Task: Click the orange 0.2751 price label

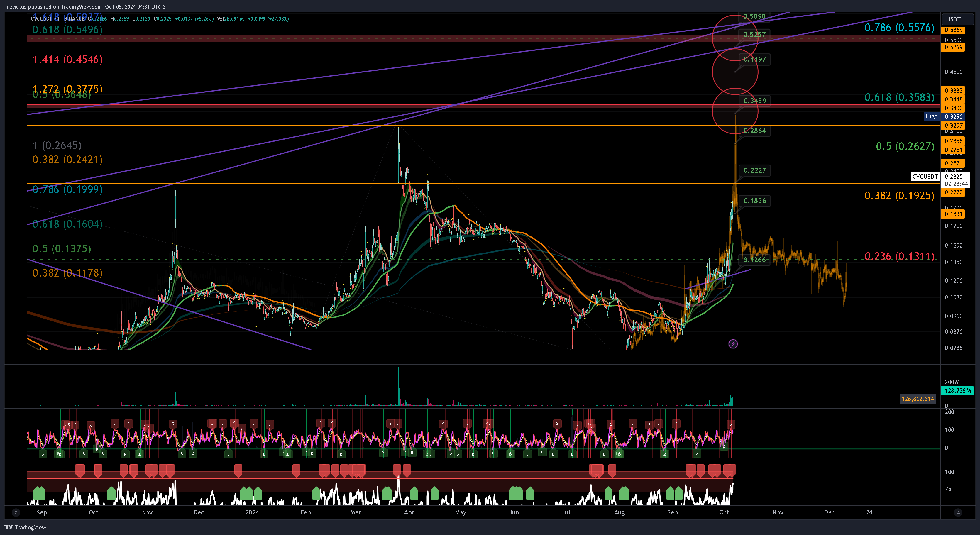Action: tap(953, 150)
